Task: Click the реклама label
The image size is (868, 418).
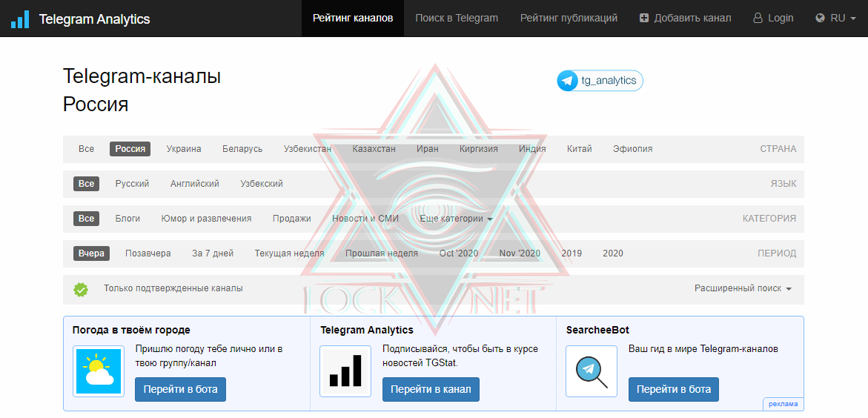Action: (783, 404)
